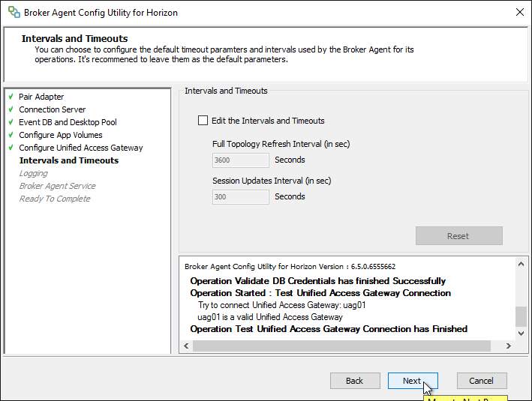Select the Intervals and Timeouts step
This screenshot has height=401, width=532.
(69, 160)
